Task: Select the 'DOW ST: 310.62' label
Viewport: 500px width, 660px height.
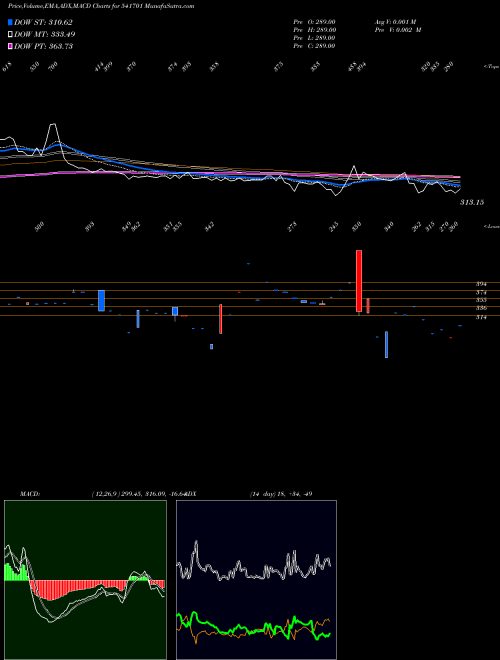Action: coord(43,22)
